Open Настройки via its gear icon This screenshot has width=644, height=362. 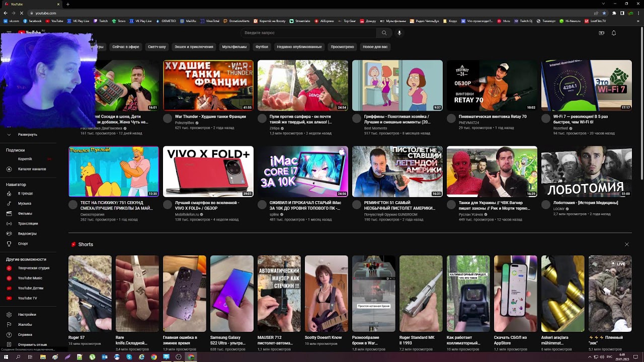(x=9, y=315)
